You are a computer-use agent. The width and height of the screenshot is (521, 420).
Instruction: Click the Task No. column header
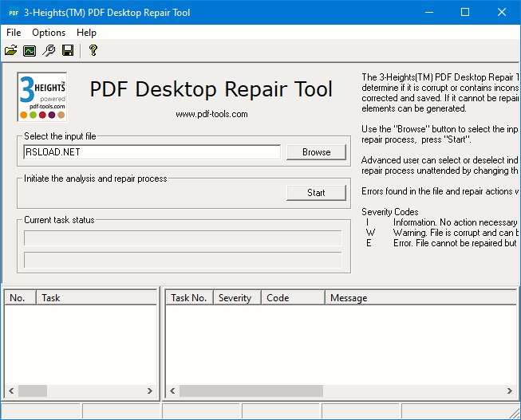point(189,298)
